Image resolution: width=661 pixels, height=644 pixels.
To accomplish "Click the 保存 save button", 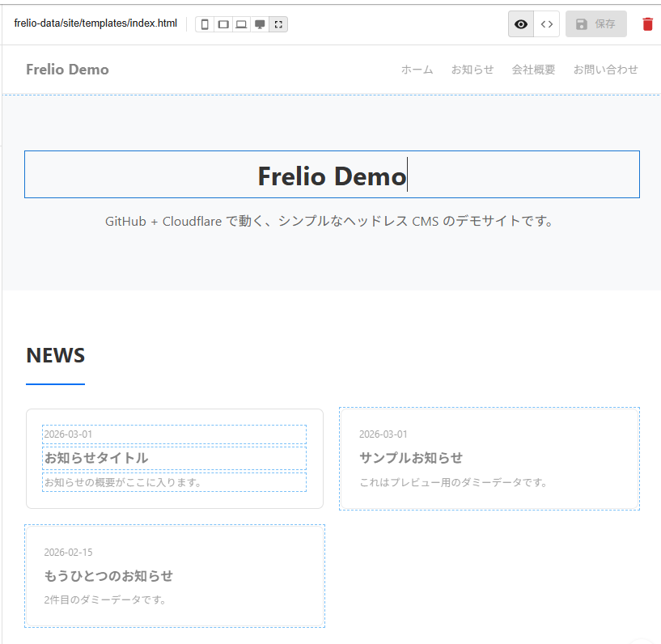I will [595, 24].
